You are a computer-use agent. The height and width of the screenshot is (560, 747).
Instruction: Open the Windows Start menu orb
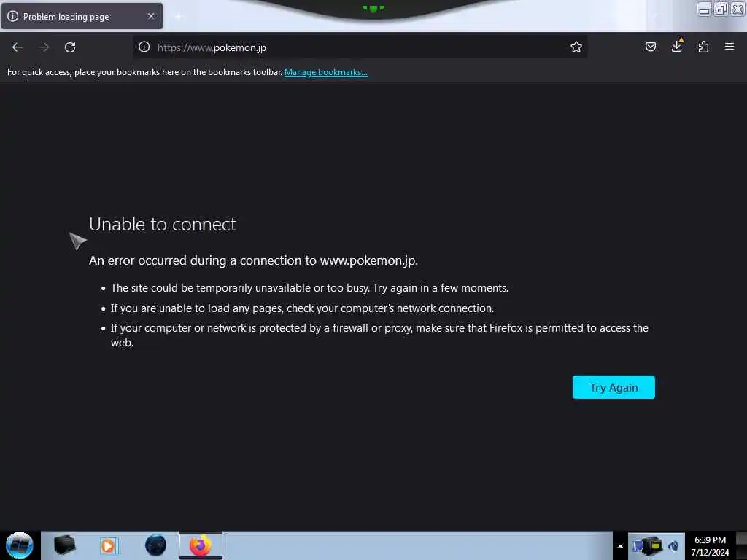click(20, 545)
